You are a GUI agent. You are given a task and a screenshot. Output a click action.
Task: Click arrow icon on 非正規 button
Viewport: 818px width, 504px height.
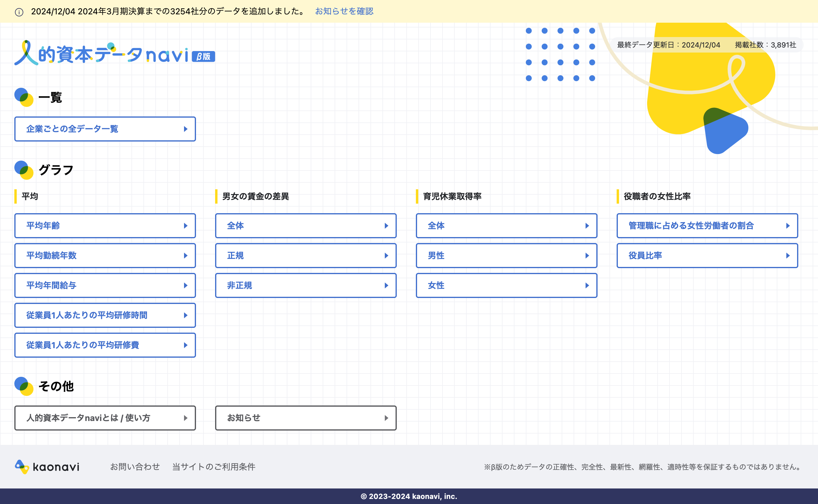[387, 285]
